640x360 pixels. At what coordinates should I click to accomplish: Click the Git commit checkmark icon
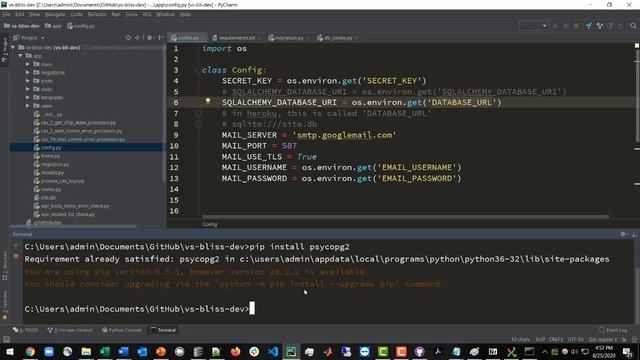tap(600, 26)
